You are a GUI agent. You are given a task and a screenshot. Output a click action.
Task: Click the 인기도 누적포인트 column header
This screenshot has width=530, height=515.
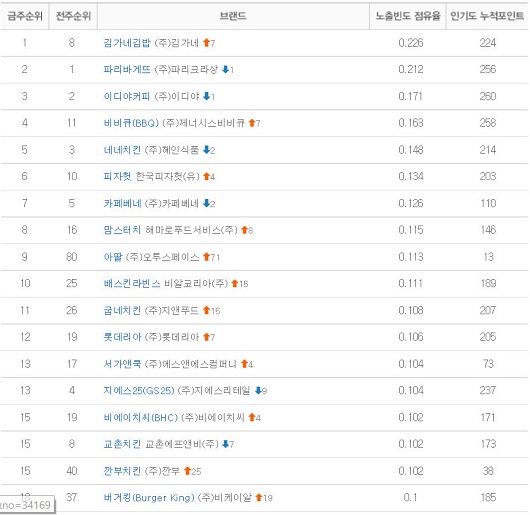[x=487, y=16]
